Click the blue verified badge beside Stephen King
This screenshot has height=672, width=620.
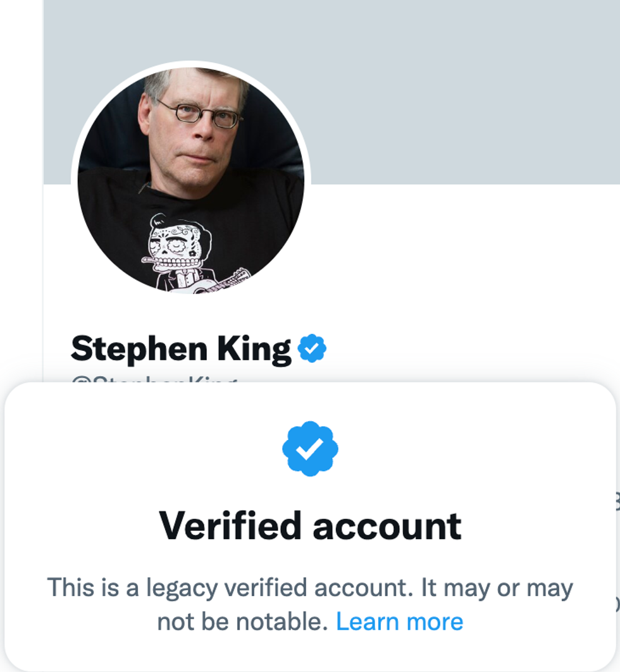click(x=312, y=349)
